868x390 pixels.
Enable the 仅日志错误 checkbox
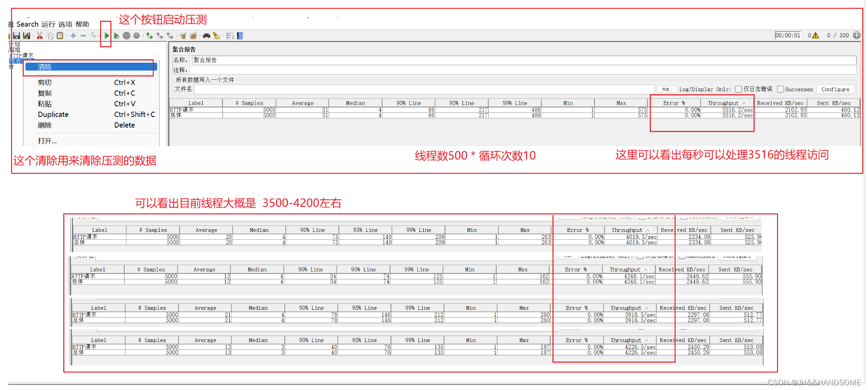(738, 89)
